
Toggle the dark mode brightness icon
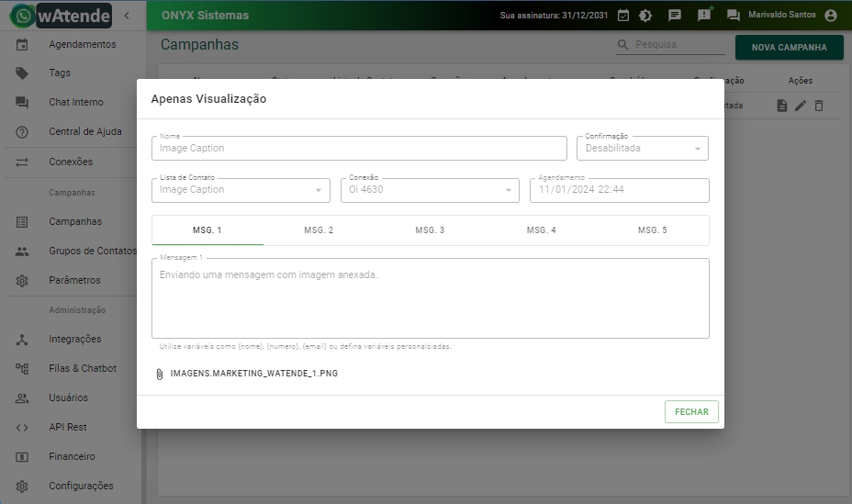tap(645, 16)
